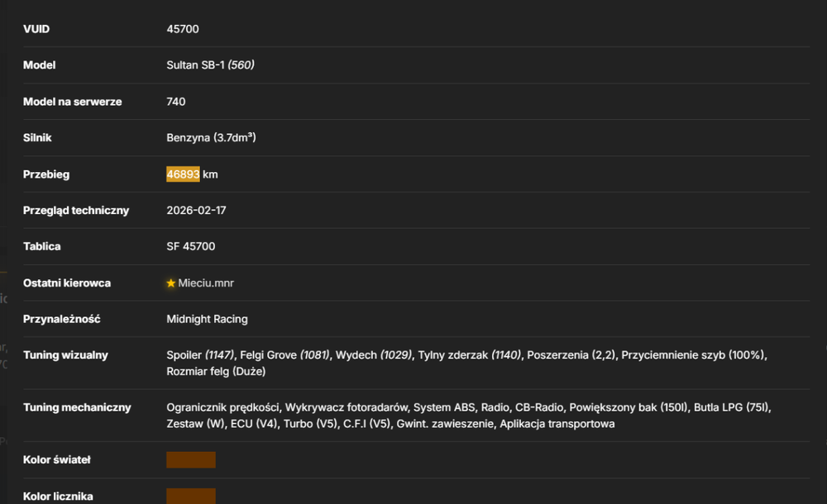Screen dimensions: 827x504
Task: Click the Felgi Grove (1081) tuning entry
Action: [284, 354]
